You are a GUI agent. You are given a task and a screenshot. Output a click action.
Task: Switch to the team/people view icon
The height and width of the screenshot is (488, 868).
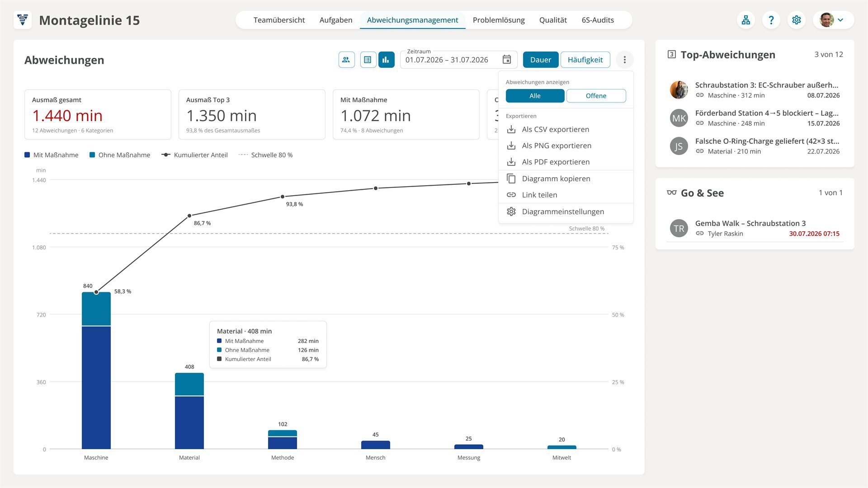coord(346,60)
